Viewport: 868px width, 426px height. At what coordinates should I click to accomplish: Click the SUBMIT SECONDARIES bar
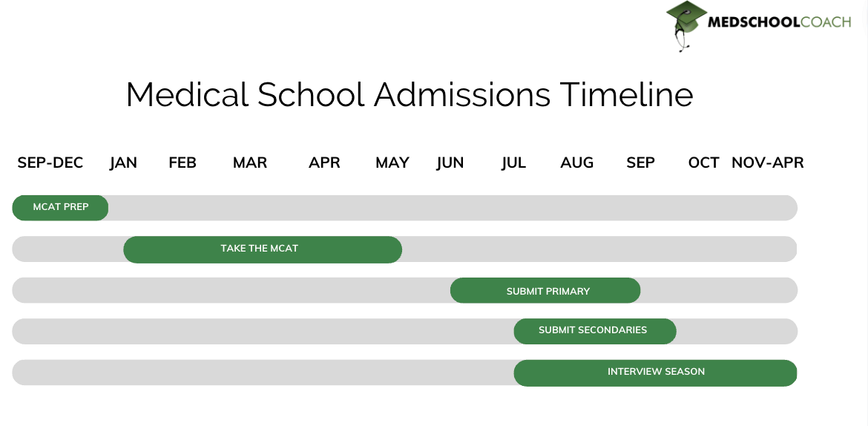click(x=594, y=331)
